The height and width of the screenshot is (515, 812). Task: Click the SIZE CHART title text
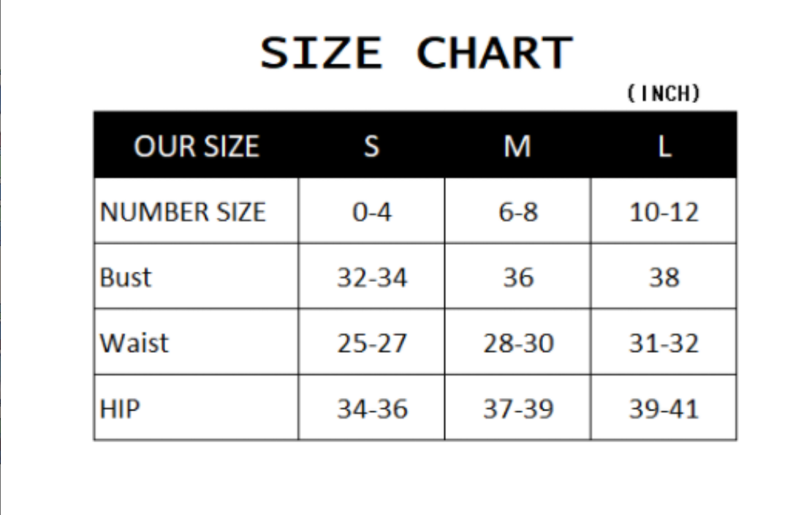(416, 53)
